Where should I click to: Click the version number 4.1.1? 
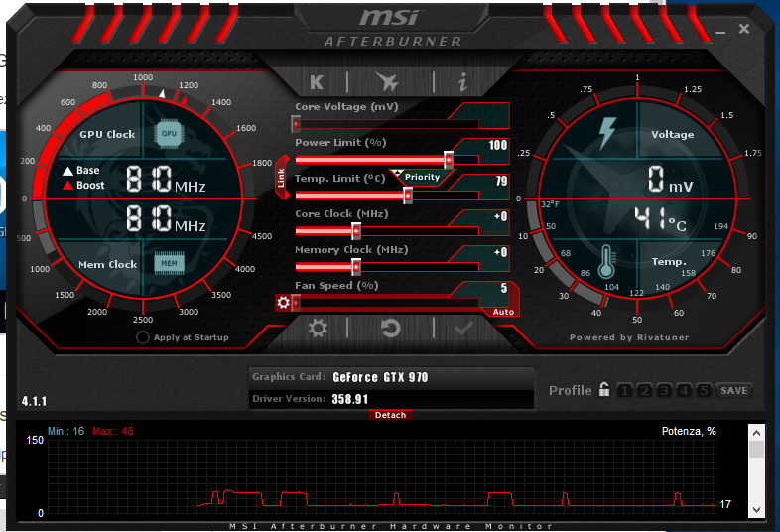(34, 401)
